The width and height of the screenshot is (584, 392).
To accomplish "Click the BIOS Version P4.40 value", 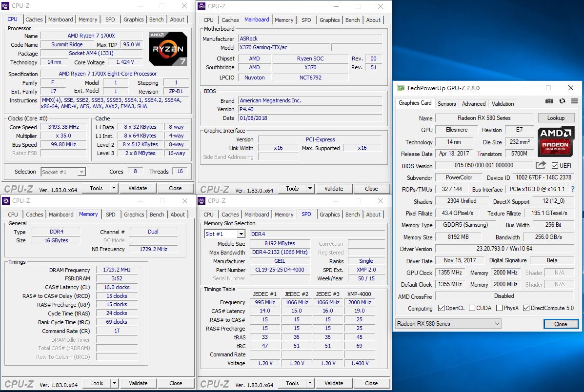I will (310, 109).
